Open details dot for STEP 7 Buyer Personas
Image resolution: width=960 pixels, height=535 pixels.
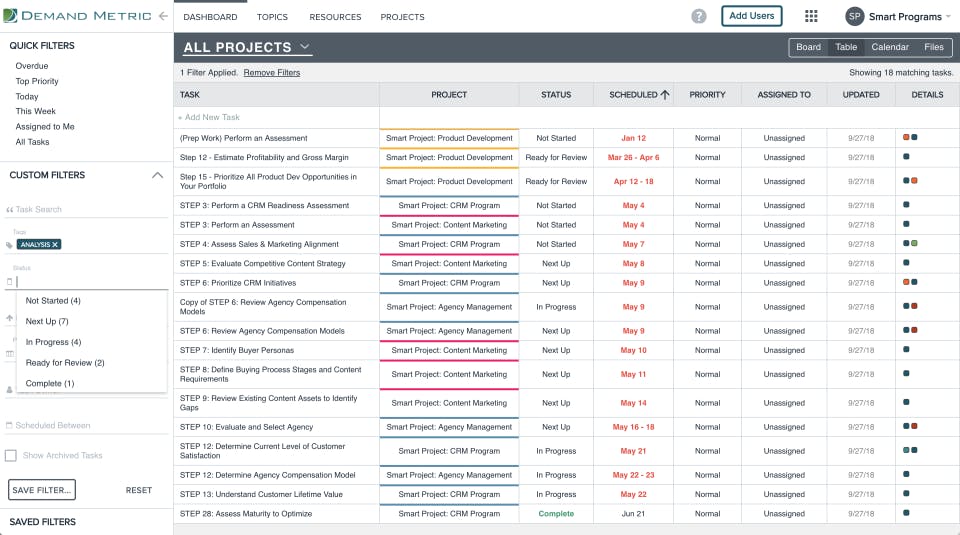click(x=906, y=350)
